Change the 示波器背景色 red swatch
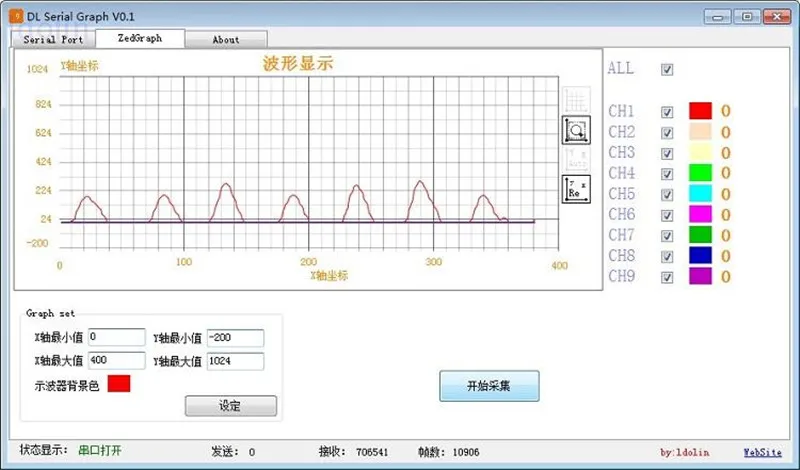This screenshot has width=800, height=470. [119, 384]
